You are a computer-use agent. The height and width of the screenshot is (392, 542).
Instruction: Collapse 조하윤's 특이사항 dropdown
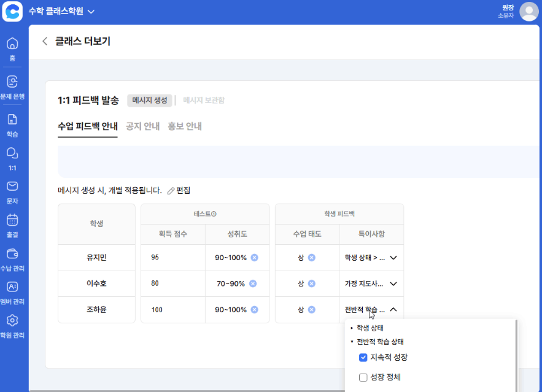pos(393,309)
